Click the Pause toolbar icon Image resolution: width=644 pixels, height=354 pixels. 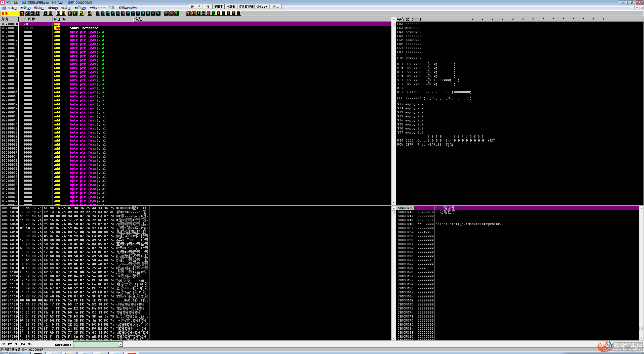[51, 13]
